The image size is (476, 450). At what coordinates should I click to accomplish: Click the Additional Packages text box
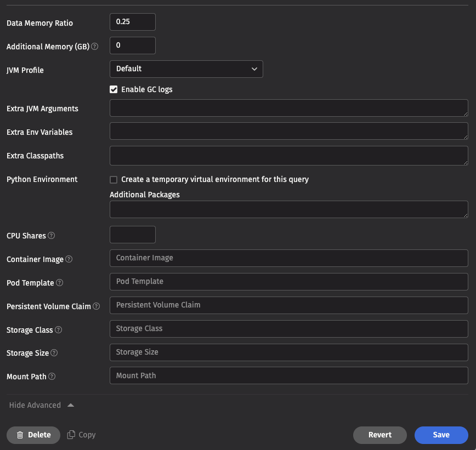288,209
